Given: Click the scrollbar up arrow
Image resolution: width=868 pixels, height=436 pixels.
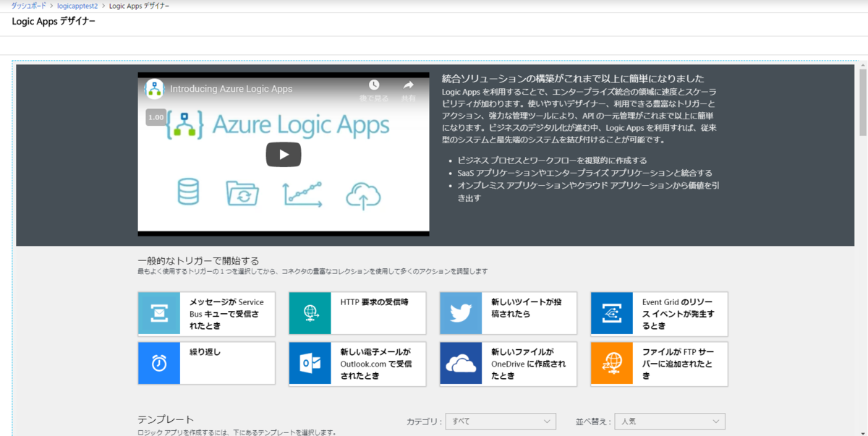Looking at the screenshot, I should click(862, 65).
